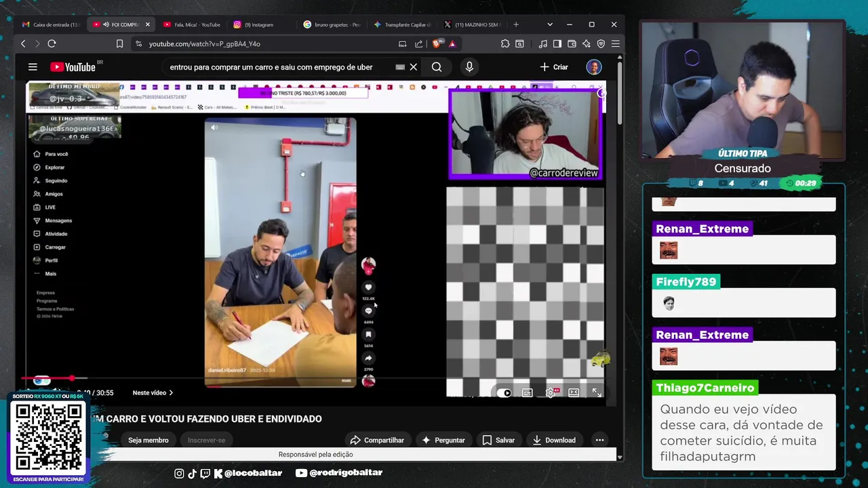Screen dimensions: 868x488
Task: Open the site settings icon in address bar
Action: [x=138, y=43]
